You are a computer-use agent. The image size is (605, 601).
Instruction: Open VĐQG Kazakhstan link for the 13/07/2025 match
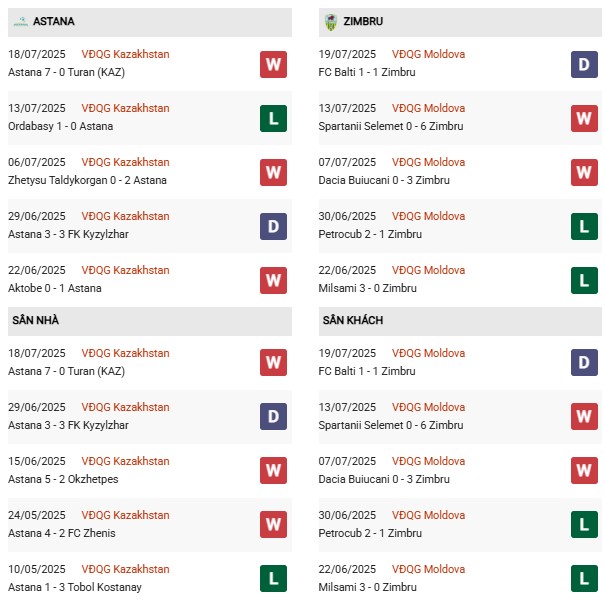(125, 108)
